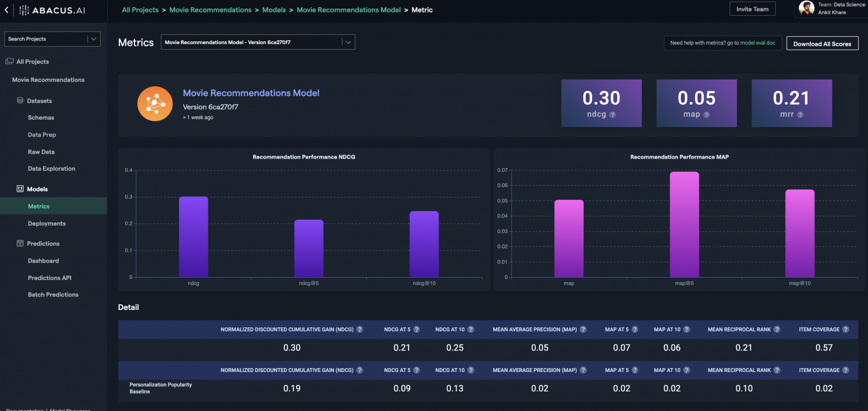Click the user profile avatar
Screen dimensions: 868x411
pos(806,8)
